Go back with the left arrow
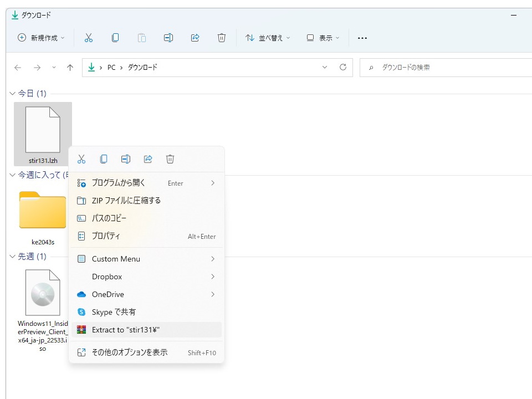 coord(18,68)
